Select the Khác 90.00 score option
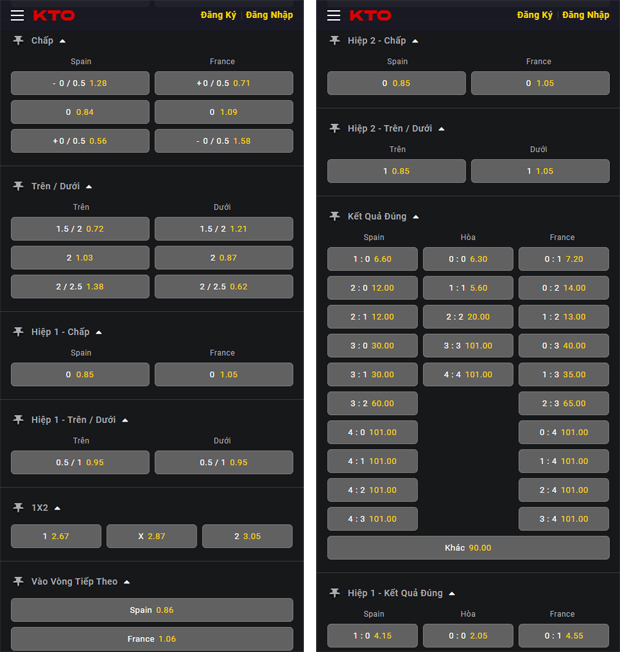 [468, 548]
